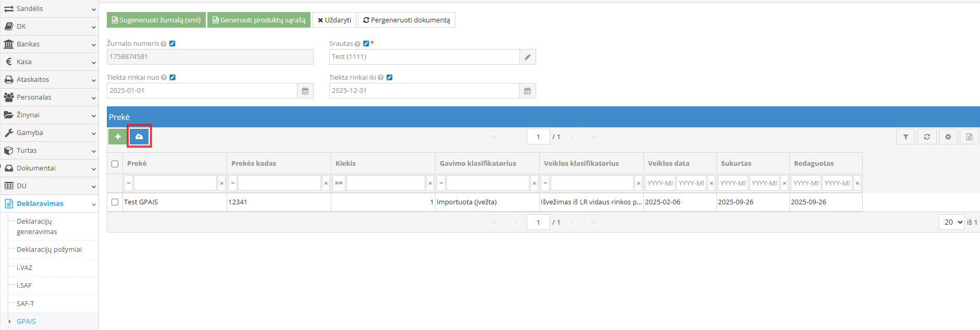
Task: Open the Prekė filter operator selector
Action: click(x=129, y=183)
